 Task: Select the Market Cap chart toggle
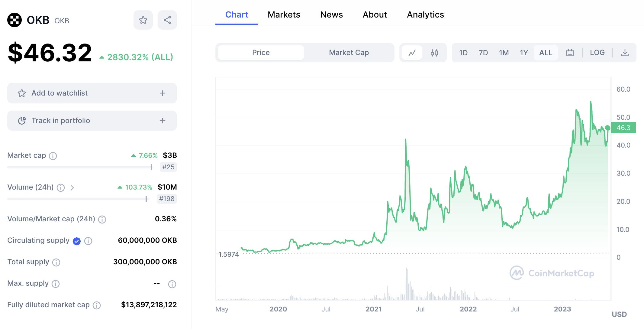pos(349,53)
